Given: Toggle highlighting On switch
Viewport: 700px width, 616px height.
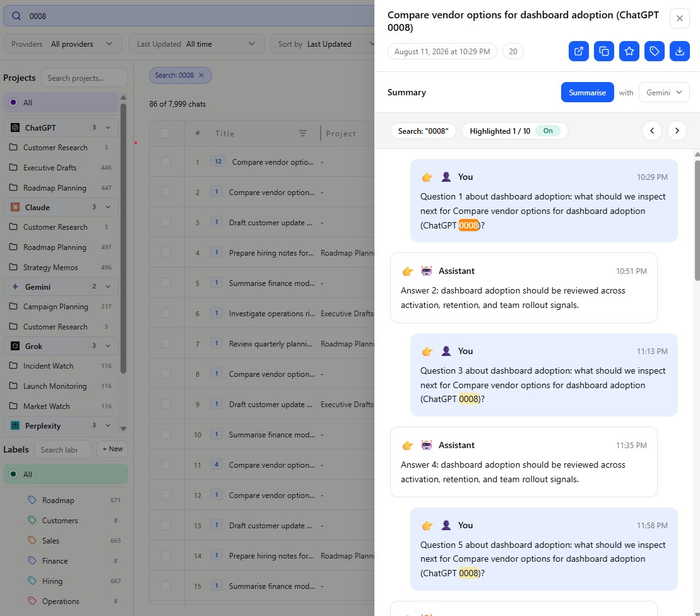Looking at the screenshot, I should tap(548, 131).
